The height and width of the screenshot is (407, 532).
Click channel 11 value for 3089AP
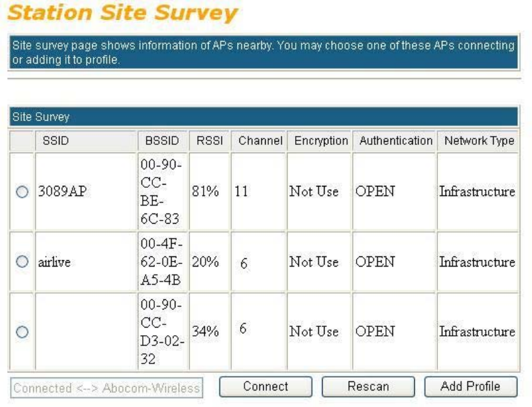click(241, 191)
